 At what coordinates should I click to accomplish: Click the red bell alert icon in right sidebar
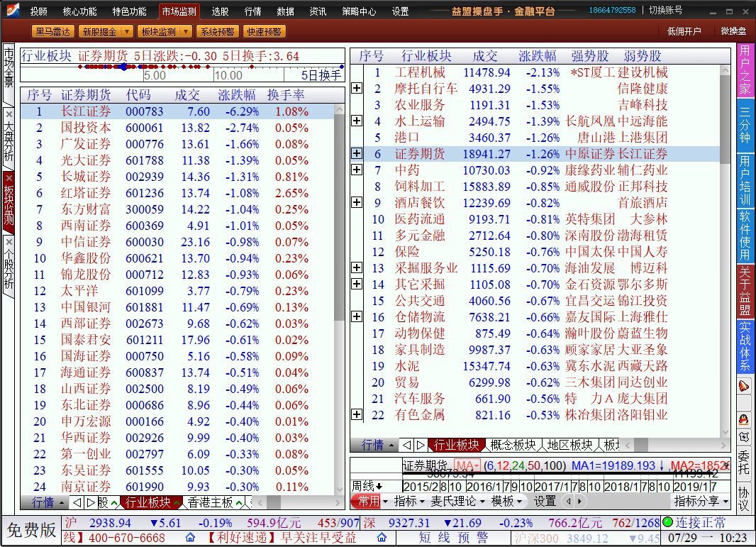pos(744,387)
